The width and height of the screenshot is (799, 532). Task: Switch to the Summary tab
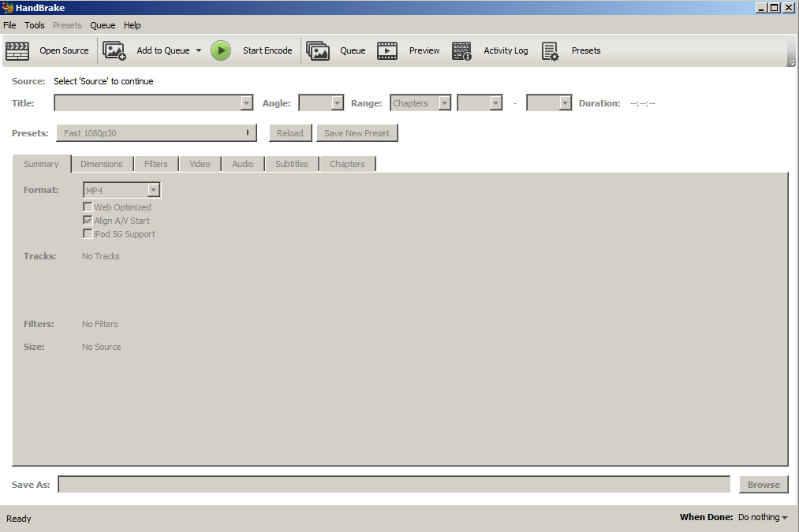click(41, 164)
